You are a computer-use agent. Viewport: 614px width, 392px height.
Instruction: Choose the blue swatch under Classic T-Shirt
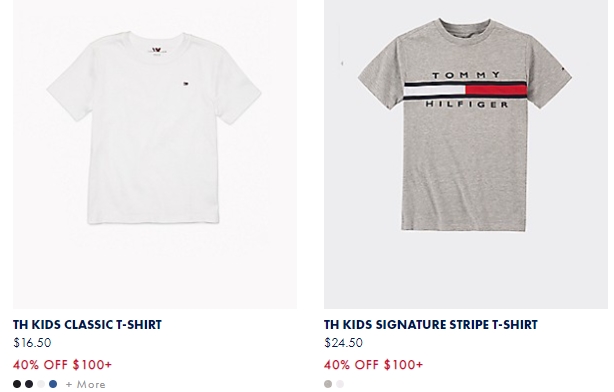53,384
